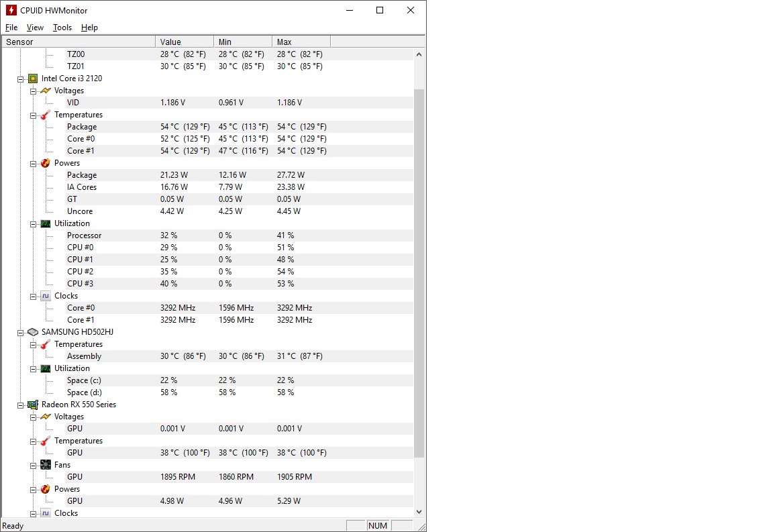Image resolution: width=773 pixels, height=532 pixels.
Task: Click the Value column header
Action: point(185,42)
